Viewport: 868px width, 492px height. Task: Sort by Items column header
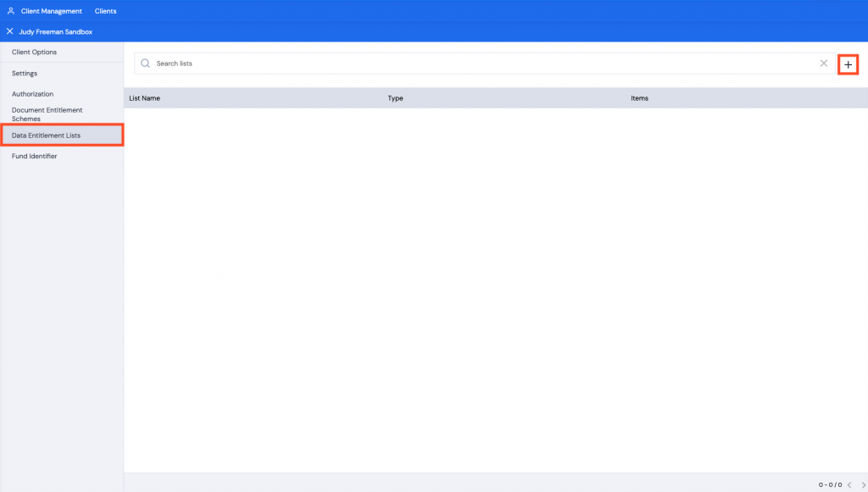[x=639, y=98]
